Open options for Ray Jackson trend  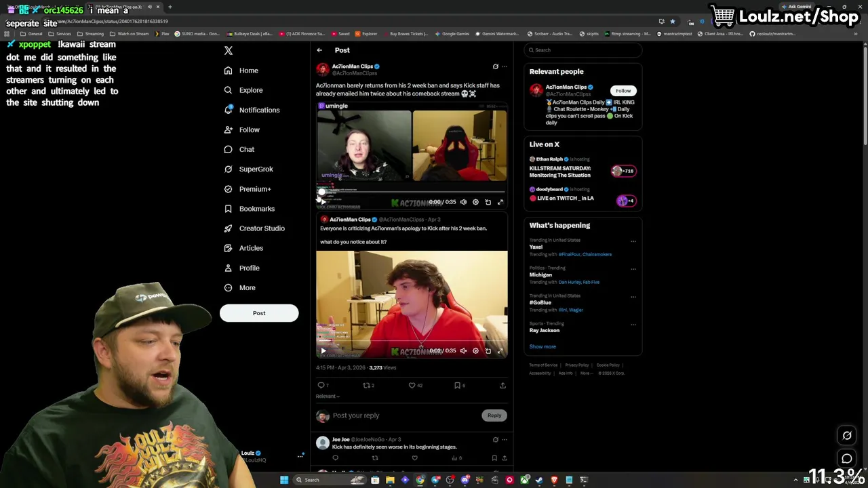click(x=633, y=324)
